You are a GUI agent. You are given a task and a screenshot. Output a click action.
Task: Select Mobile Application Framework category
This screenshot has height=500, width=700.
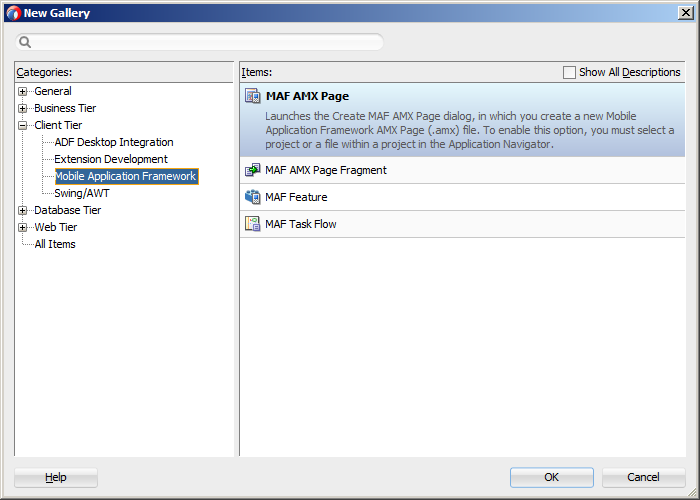126,176
